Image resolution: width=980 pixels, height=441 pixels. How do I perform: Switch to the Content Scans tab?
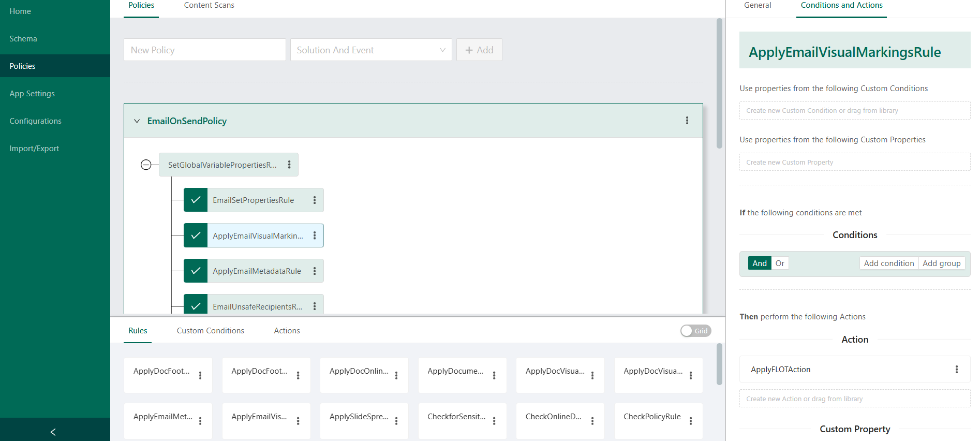pos(209,6)
